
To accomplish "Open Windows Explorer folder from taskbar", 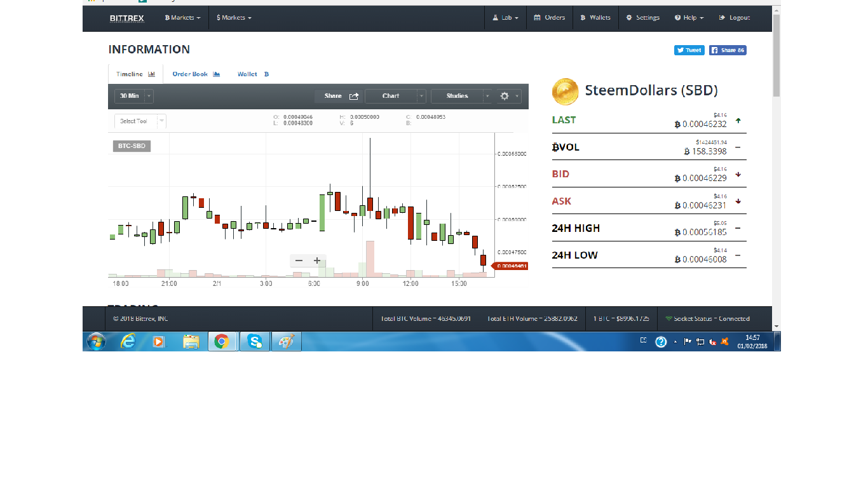I will 191,342.
